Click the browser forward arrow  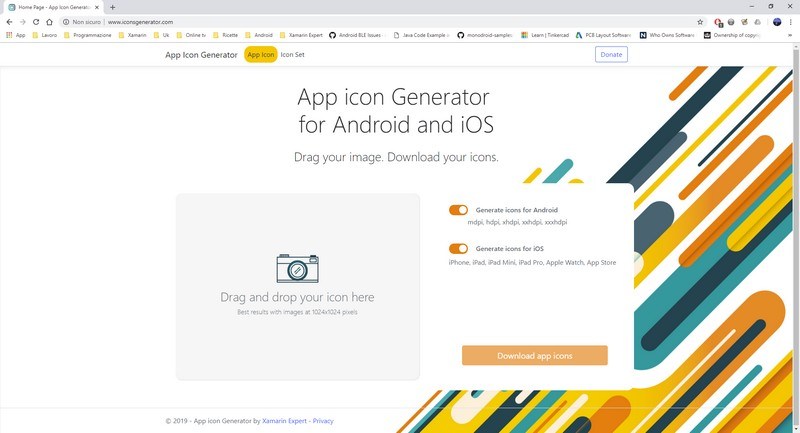(x=22, y=22)
